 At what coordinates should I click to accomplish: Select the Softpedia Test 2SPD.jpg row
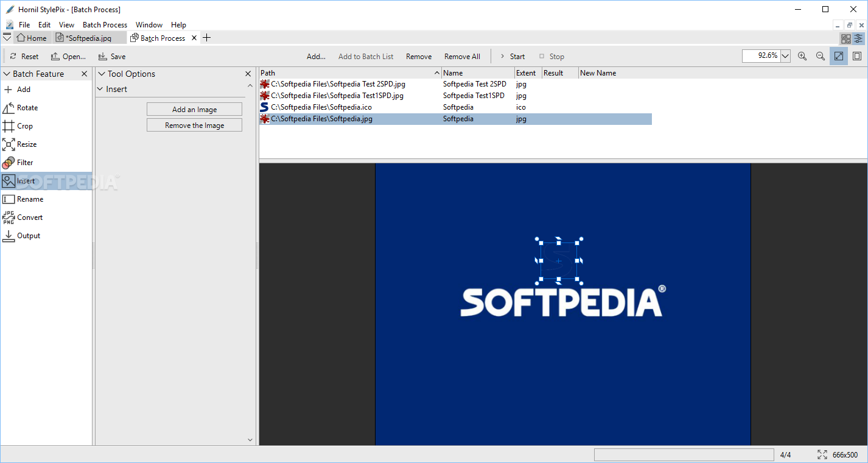pyautogui.click(x=455, y=84)
